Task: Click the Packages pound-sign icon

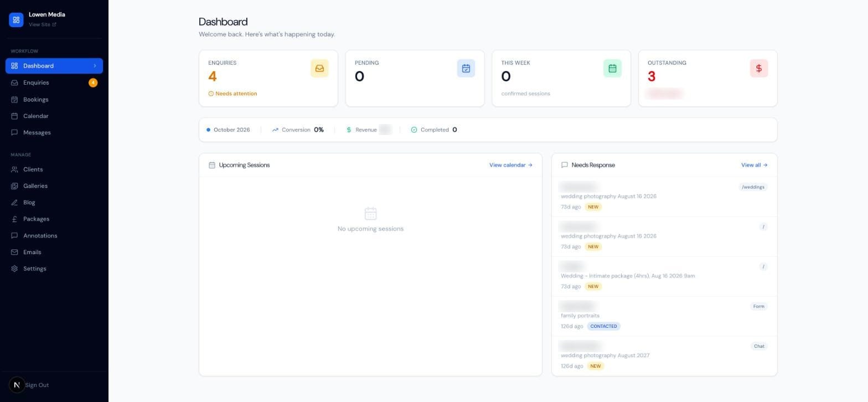Action: click(14, 219)
